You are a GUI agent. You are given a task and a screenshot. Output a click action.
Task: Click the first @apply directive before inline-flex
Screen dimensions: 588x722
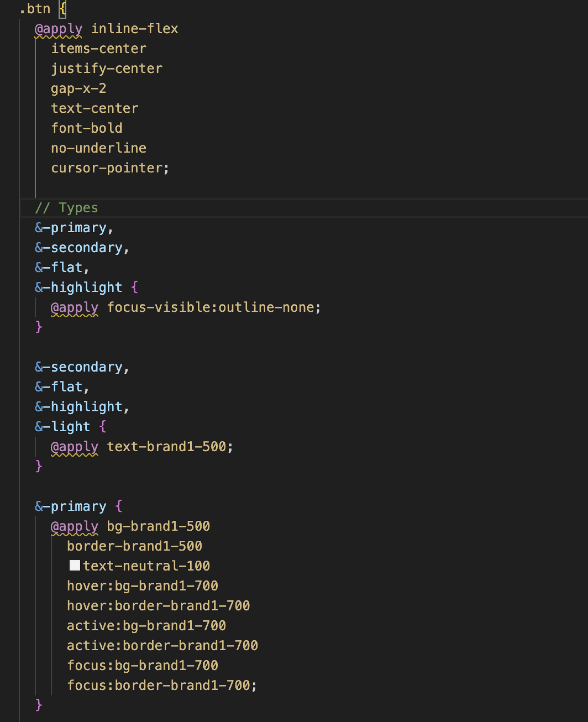coord(58,29)
